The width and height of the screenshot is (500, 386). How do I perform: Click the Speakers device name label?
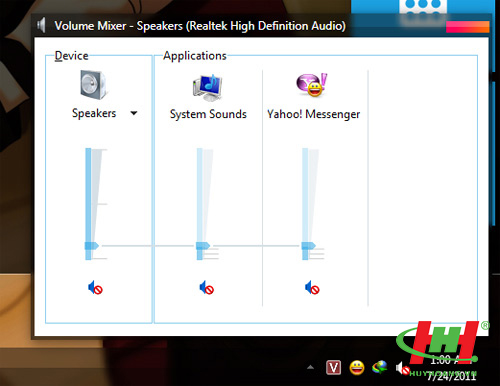pos(94,113)
